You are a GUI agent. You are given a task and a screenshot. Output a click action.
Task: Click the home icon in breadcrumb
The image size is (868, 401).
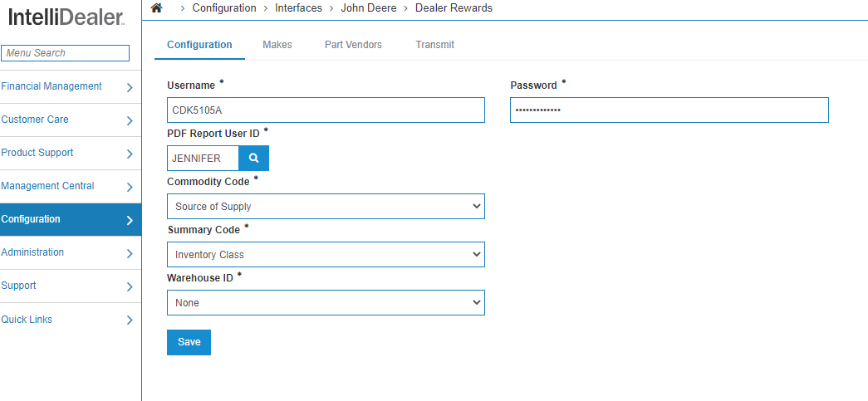tap(156, 8)
